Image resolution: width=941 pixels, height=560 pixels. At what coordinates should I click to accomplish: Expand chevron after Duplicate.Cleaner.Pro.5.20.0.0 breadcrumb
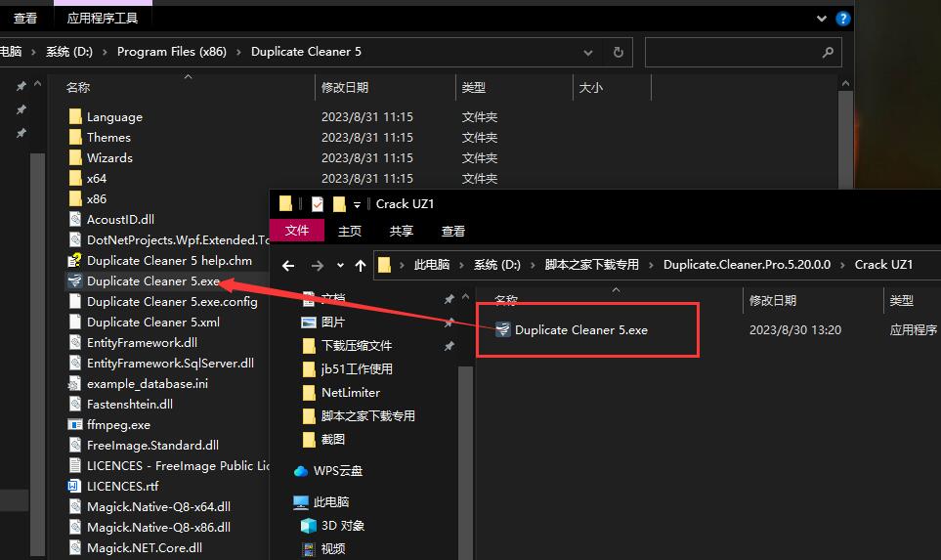pyautogui.click(x=842, y=265)
